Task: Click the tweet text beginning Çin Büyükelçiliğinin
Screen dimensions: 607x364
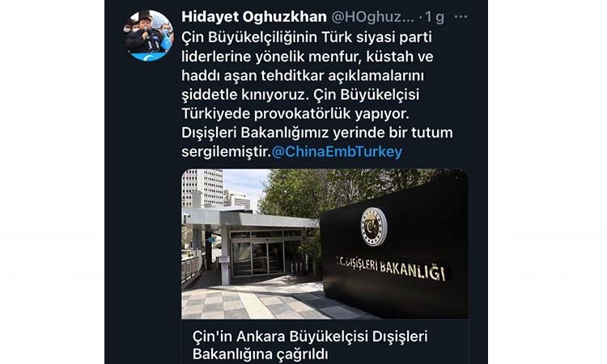Action: (317, 95)
